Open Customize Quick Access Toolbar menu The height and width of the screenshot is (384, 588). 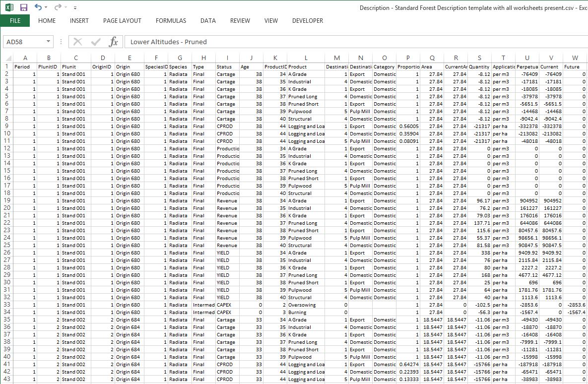(75, 7)
